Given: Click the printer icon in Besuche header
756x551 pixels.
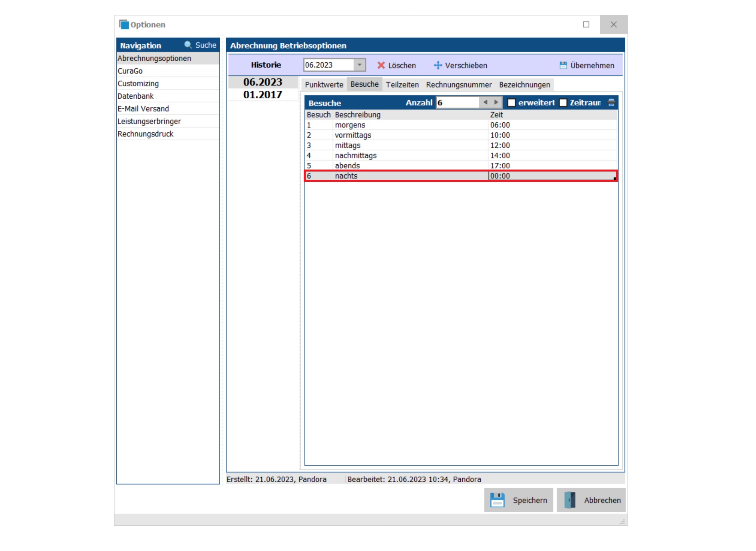Looking at the screenshot, I should tap(611, 102).
